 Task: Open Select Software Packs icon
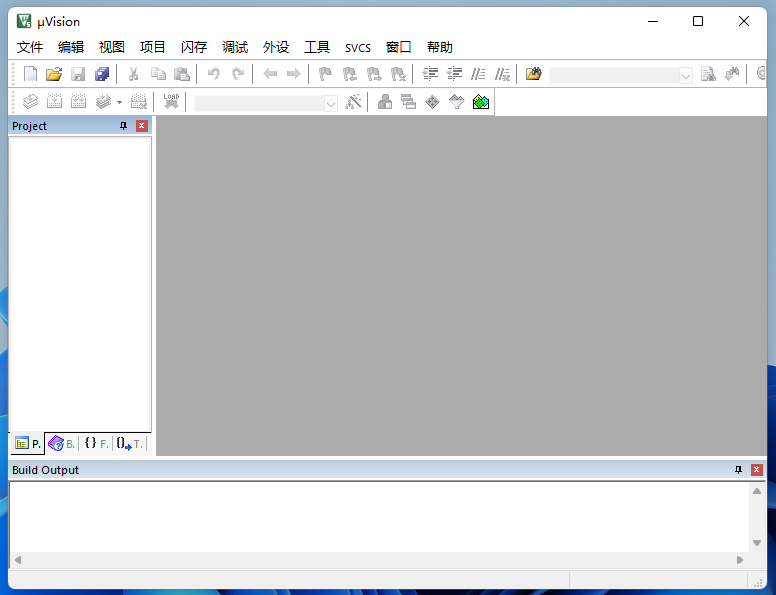click(456, 102)
